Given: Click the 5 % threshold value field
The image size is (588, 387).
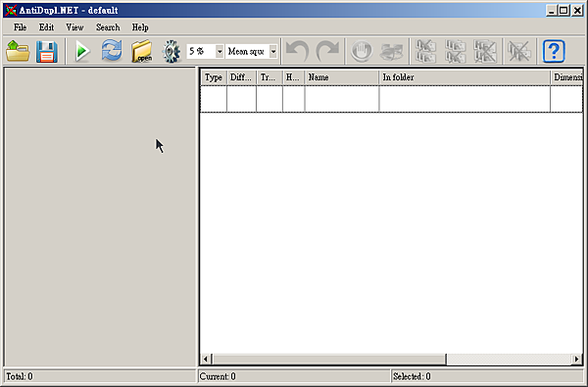Looking at the screenshot, I should 201,51.
